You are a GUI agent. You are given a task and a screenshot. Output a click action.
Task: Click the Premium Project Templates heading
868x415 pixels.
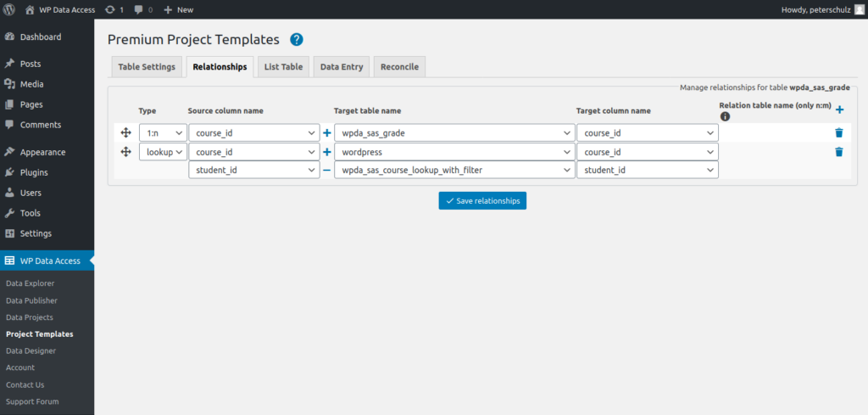click(x=194, y=39)
